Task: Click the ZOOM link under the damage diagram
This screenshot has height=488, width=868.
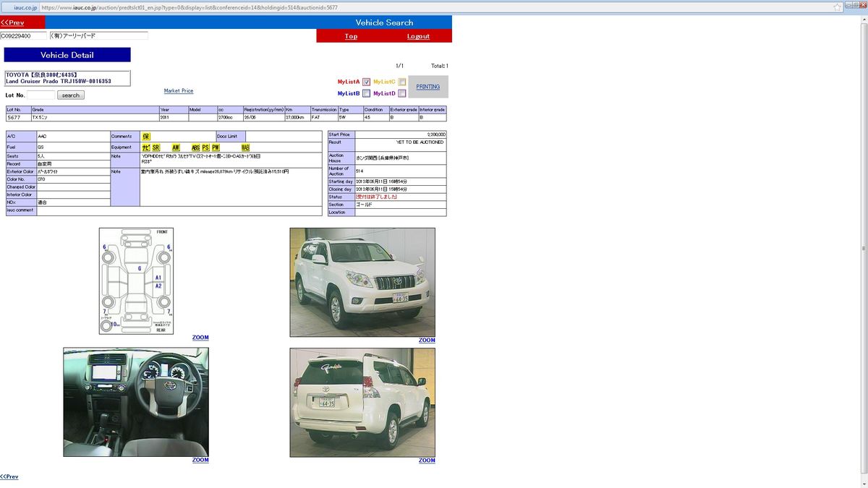Action: click(200, 338)
